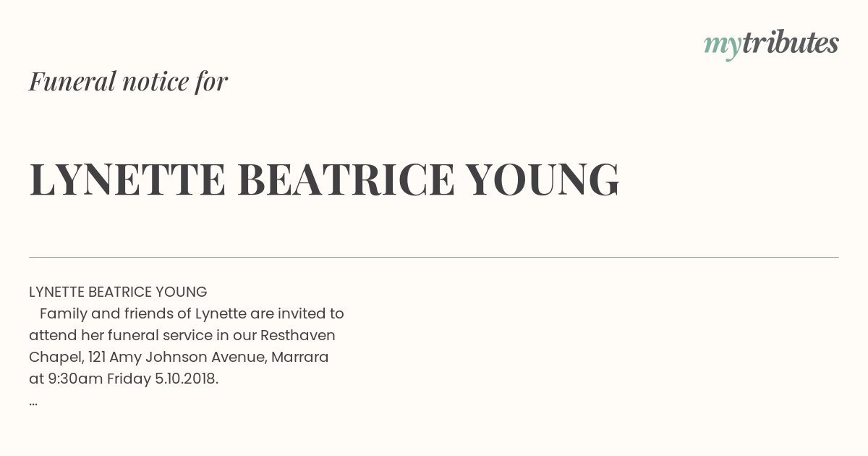
Task: Select the small LYNETTE BEATRICE YOUNG body line
Action: point(118,292)
